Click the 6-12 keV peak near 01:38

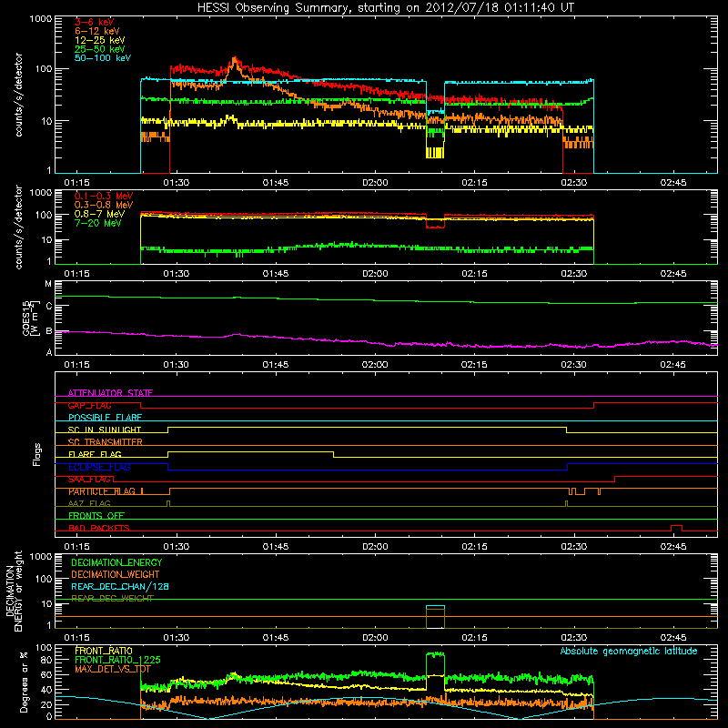click(x=235, y=59)
